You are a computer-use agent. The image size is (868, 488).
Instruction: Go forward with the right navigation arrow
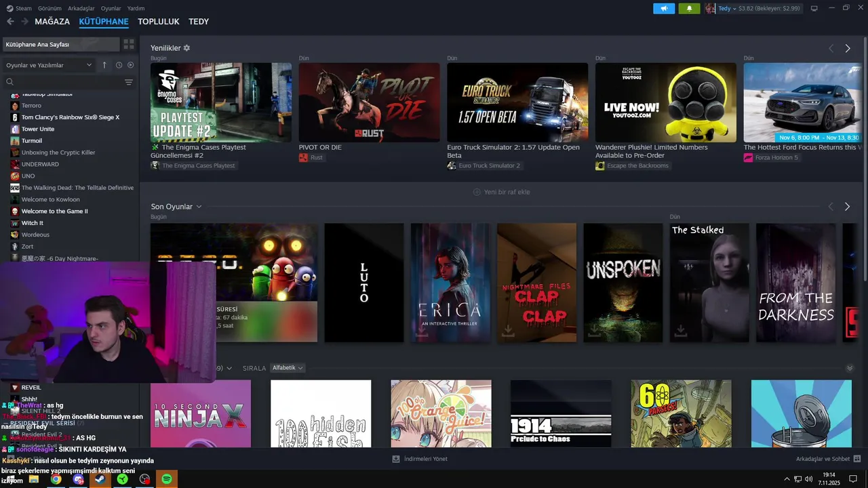coord(24,22)
